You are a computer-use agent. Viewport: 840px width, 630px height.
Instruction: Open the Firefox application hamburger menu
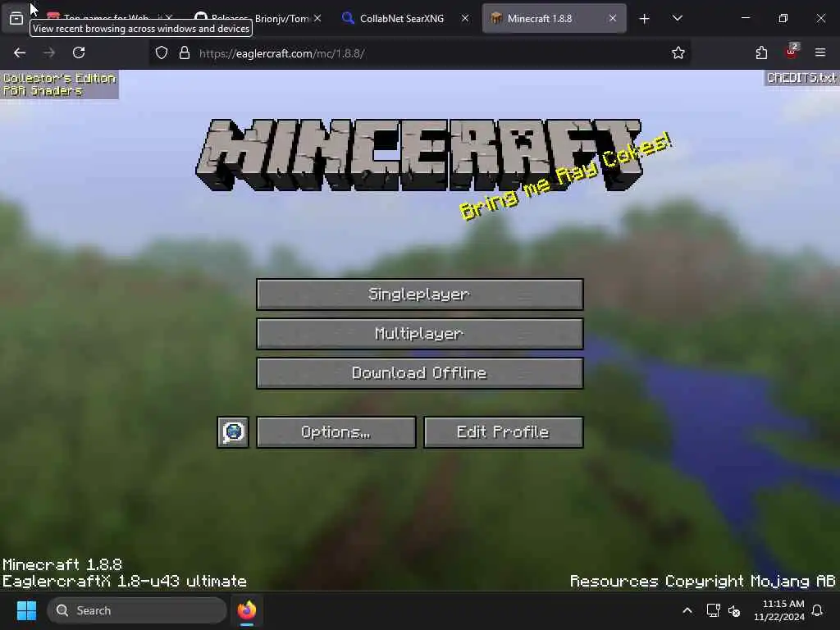[x=820, y=52]
